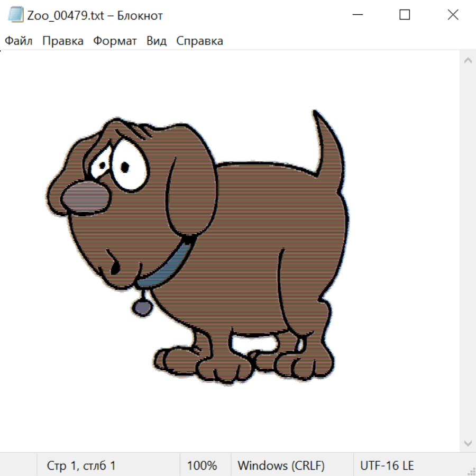The height and width of the screenshot is (476, 476).
Task: Click the "Стр 1, стлб 1" status bar field
Action: click(81, 465)
